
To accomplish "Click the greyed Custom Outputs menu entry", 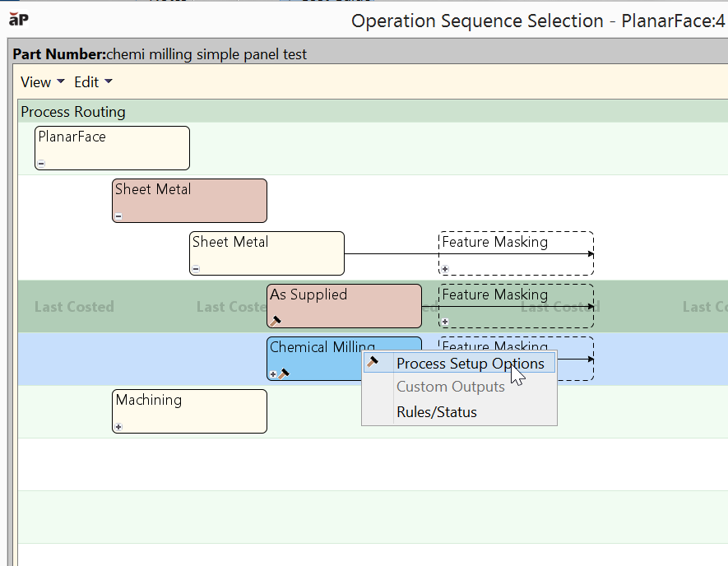I will tap(450, 387).
